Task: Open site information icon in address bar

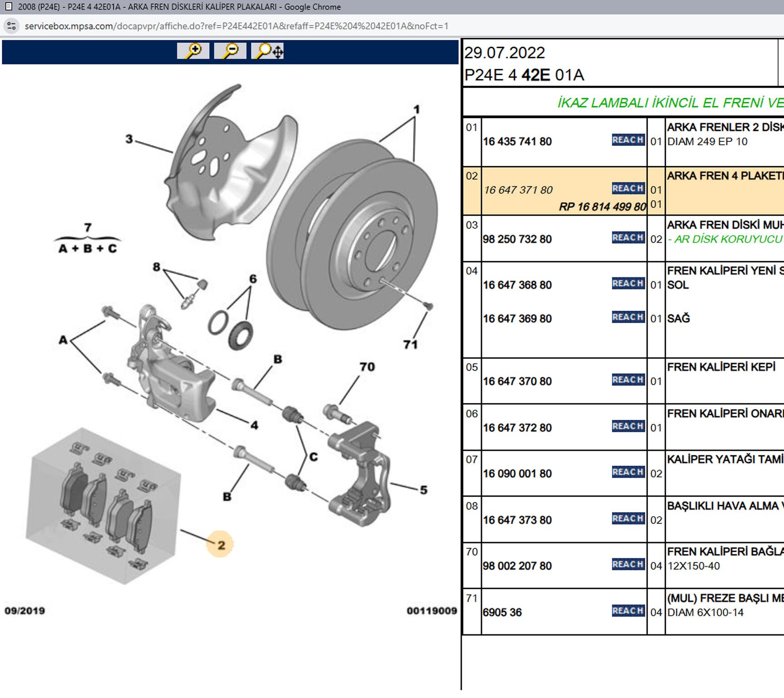Action: 12,26
